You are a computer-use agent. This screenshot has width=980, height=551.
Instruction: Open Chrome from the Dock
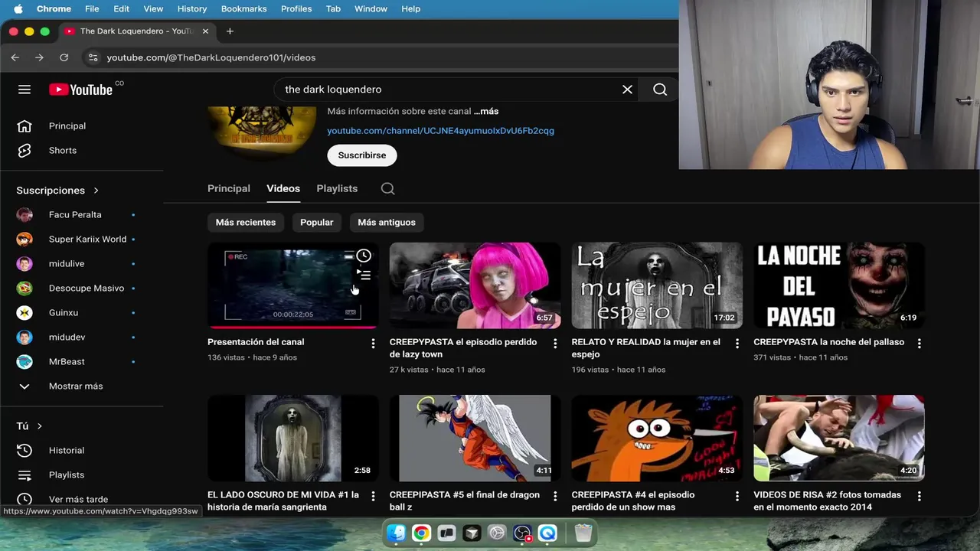[x=421, y=533]
